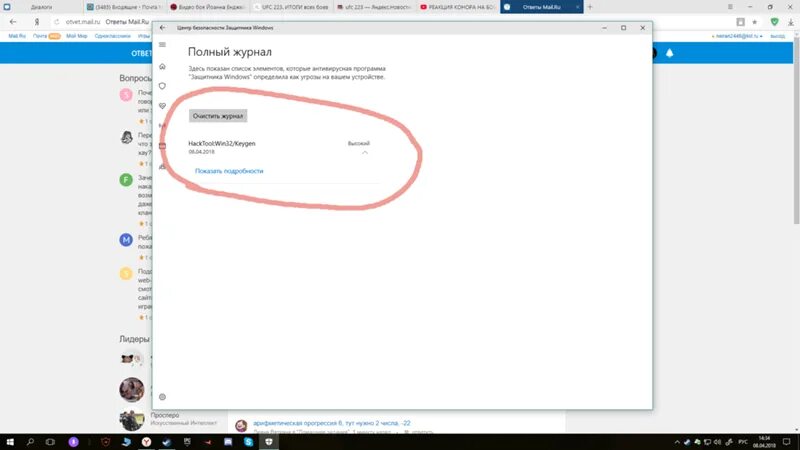Click the Очистить журнал button

(218, 116)
